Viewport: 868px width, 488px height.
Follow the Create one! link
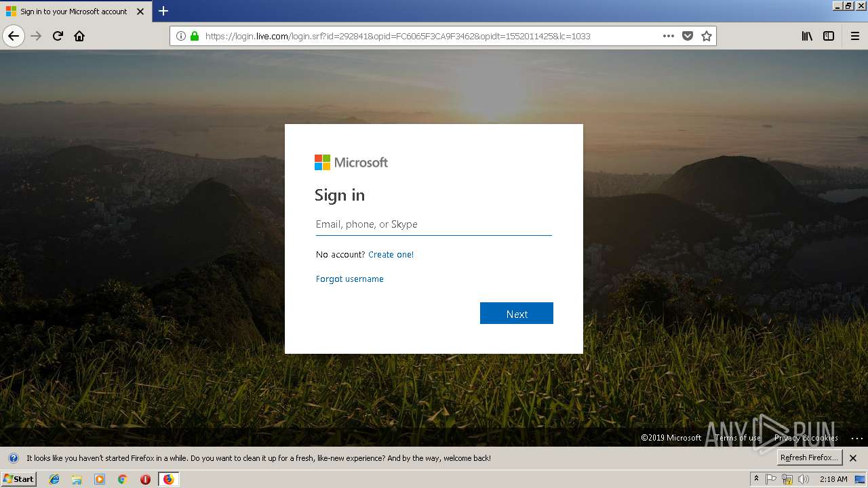pyautogui.click(x=391, y=255)
